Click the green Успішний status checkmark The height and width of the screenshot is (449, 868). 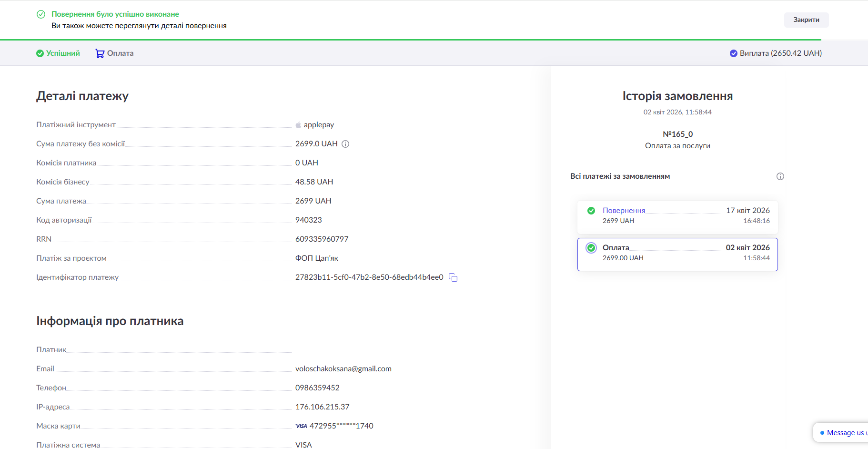point(40,53)
